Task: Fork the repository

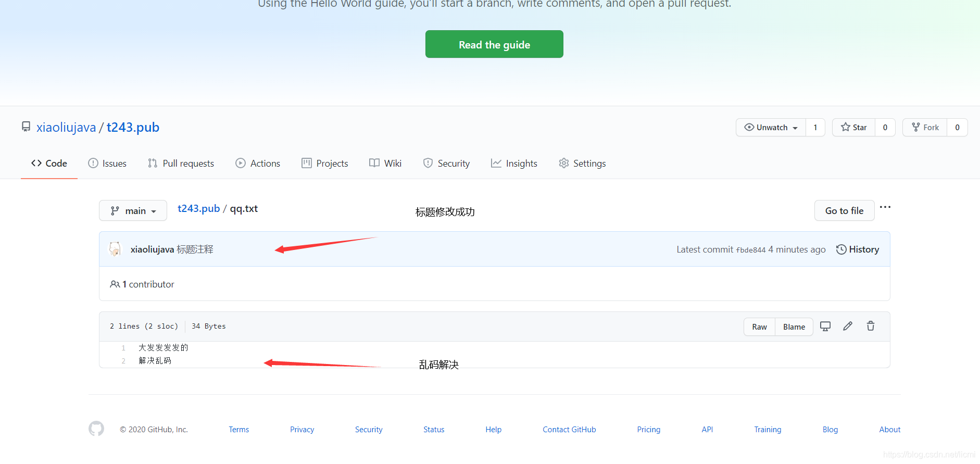Action: (925, 128)
